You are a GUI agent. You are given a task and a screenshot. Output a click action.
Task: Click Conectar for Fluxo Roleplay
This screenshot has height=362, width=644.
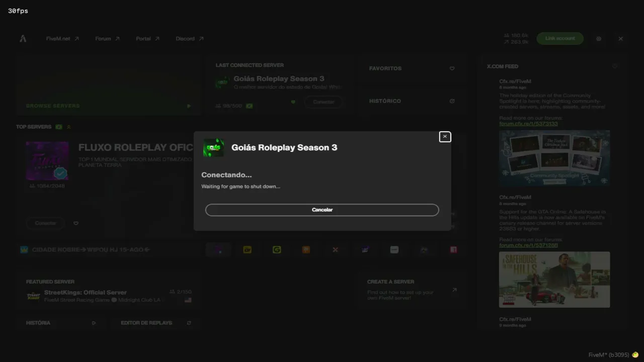click(45, 223)
